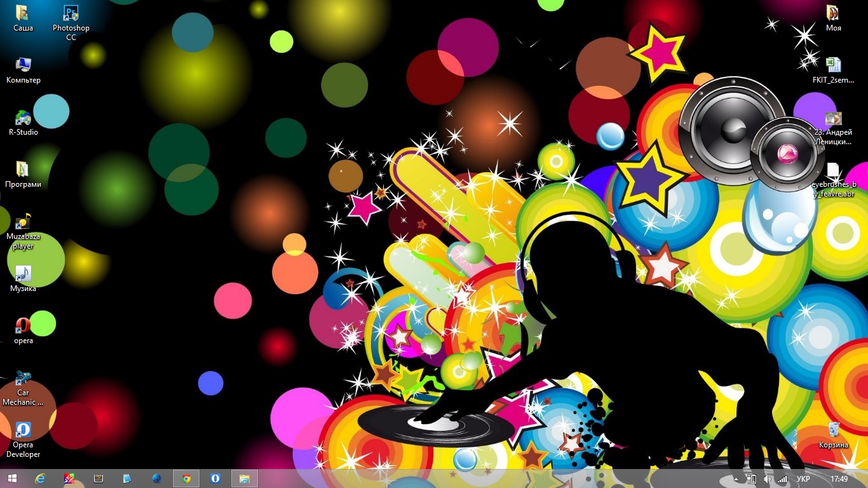This screenshot has height=488, width=868.
Task: Select the Програми folder on desktop
Action: pos(24,170)
